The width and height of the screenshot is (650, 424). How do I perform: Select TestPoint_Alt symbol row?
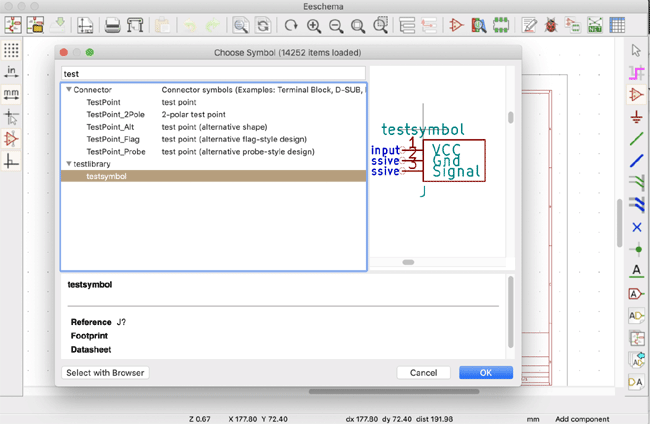(213, 127)
